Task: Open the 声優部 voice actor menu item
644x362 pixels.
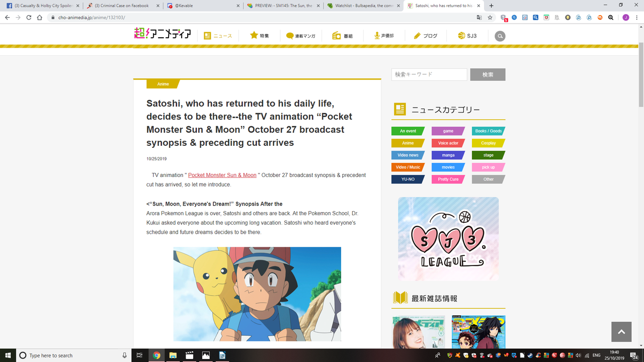Action: [x=384, y=36]
